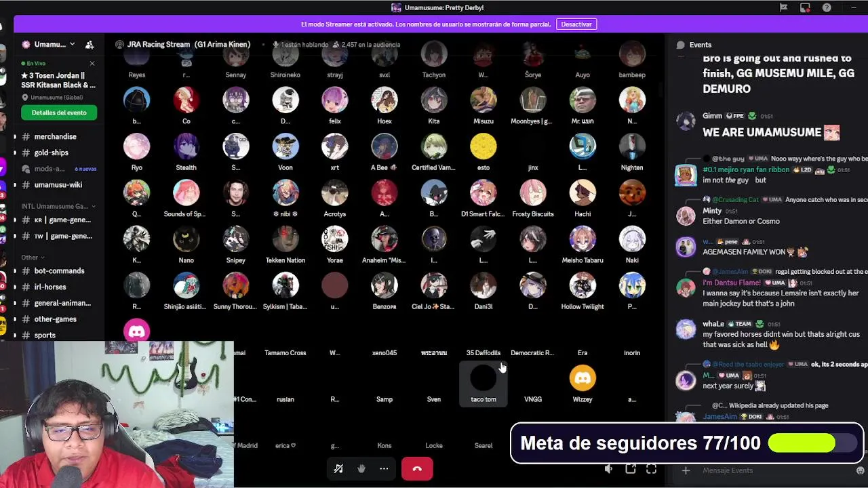This screenshot has height=488, width=868.
Task: Click the green Detalles del evento button
Action: [x=59, y=113]
